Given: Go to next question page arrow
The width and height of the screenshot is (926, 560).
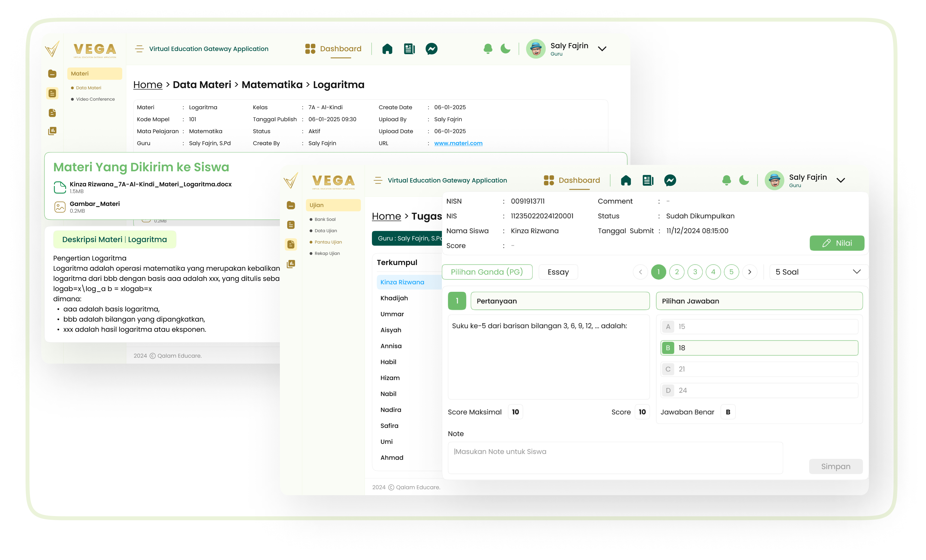Looking at the screenshot, I should [x=750, y=272].
